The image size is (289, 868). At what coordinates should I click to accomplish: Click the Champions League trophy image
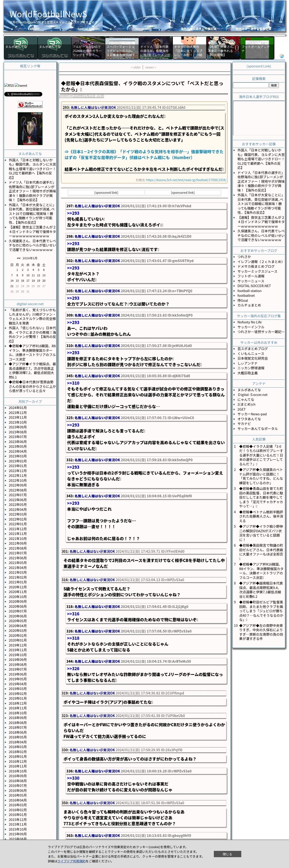click(x=30, y=129)
